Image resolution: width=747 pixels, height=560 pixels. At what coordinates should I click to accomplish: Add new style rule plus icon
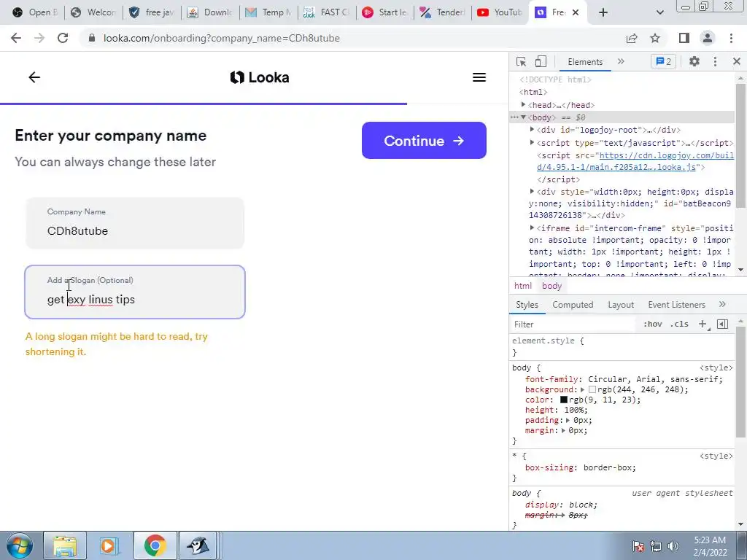(703, 324)
